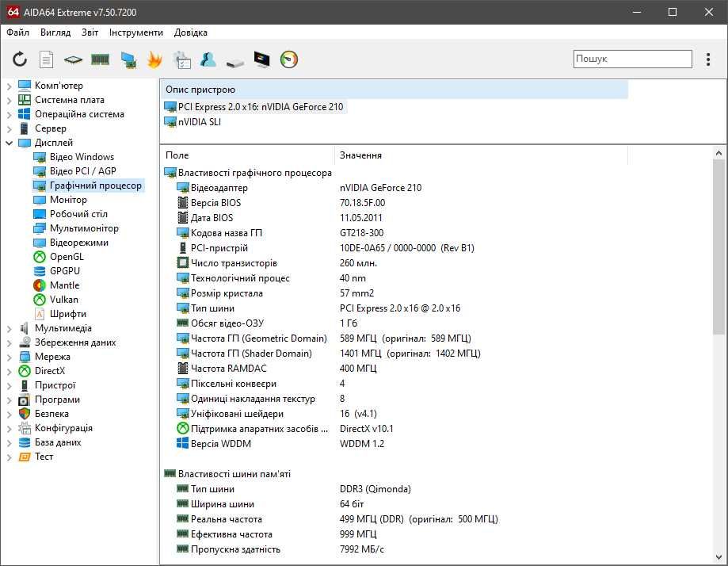Expand the Системна плата node
The image size is (728, 566).
pos(10,100)
